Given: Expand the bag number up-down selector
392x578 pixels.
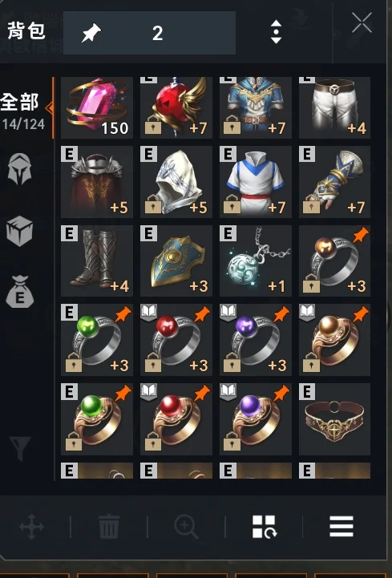Looking at the screenshot, I should [x=277, y=32].
